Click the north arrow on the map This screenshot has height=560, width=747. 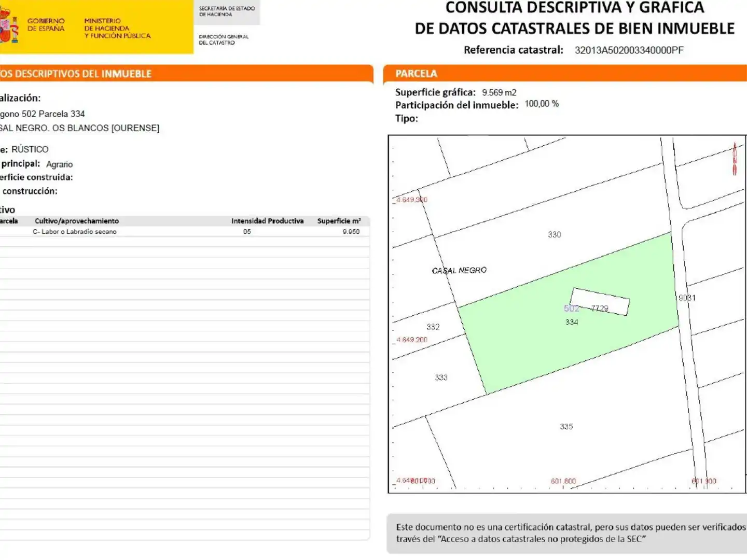click(735, 159)
